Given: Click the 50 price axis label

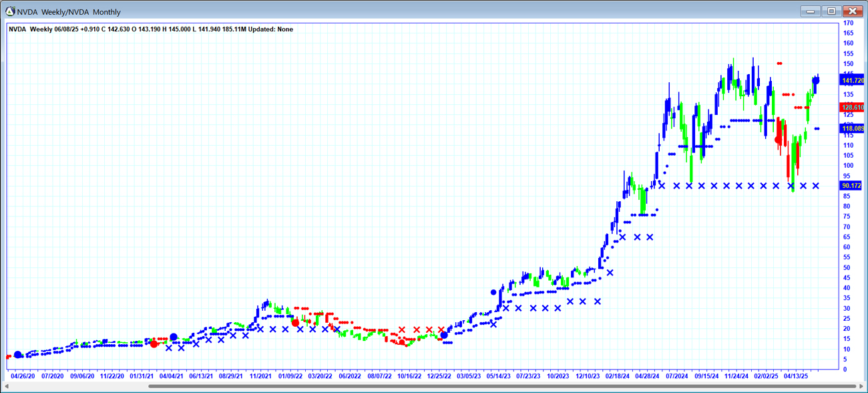Looking at the screenshot, I should 848,267.
